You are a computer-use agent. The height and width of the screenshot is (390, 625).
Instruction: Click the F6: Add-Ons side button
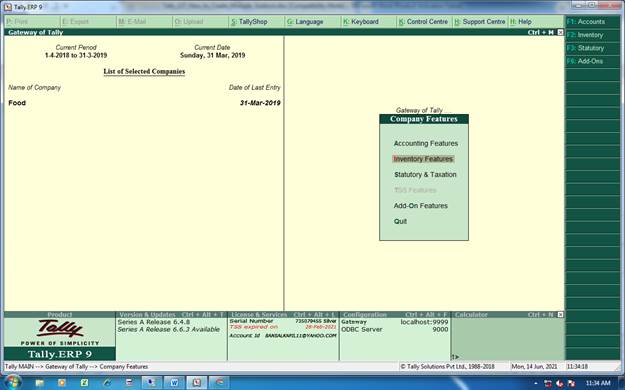tap(592, 61)
